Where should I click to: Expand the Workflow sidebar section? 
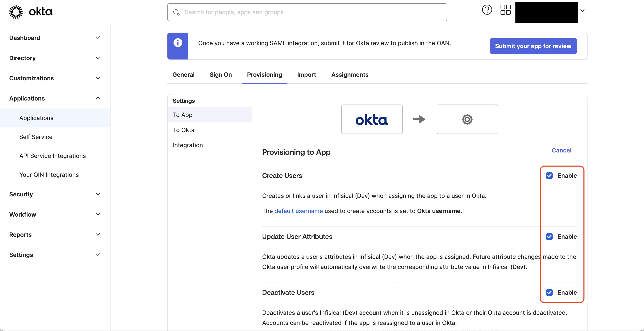tap(55, 214)
